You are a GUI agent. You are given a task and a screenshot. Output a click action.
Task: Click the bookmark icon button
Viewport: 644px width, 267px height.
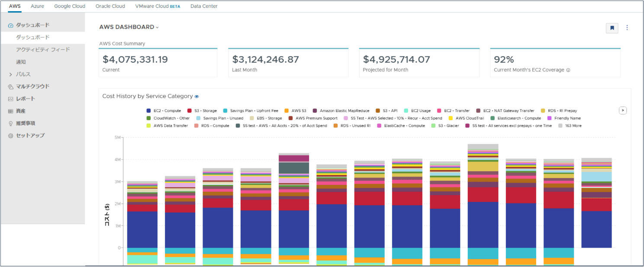coord(612,28)
